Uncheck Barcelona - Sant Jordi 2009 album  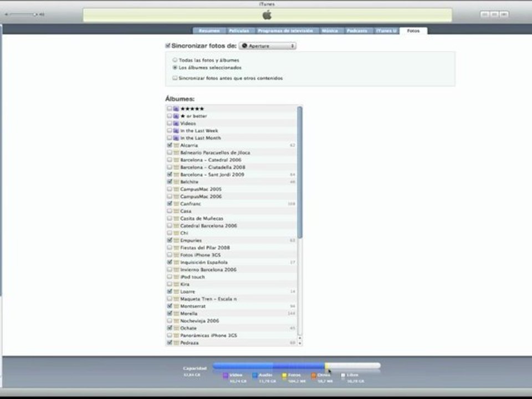pos(170,175)
